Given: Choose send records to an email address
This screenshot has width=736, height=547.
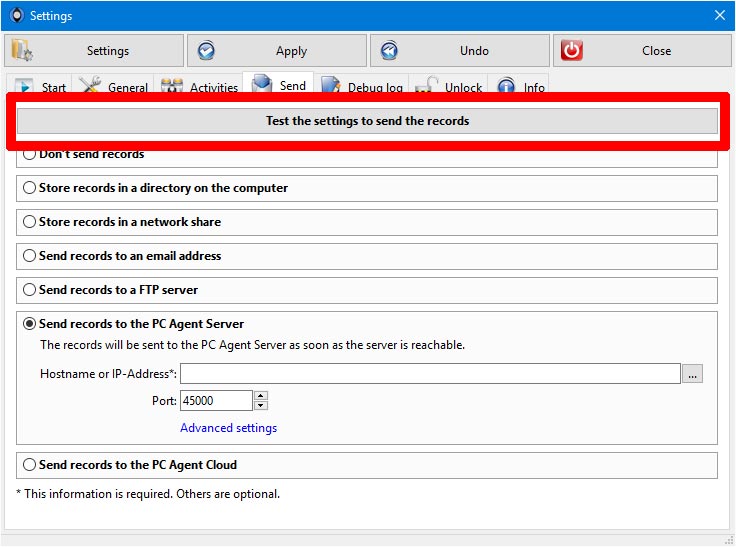Looking at the screenshot, I should click(30, 256).
